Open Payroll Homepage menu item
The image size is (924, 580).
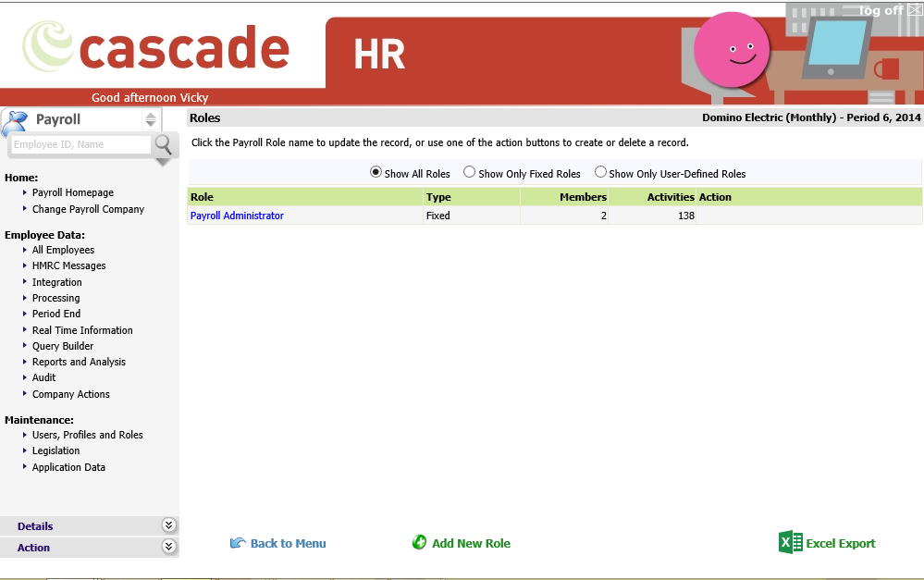click(x=72, y=192)
